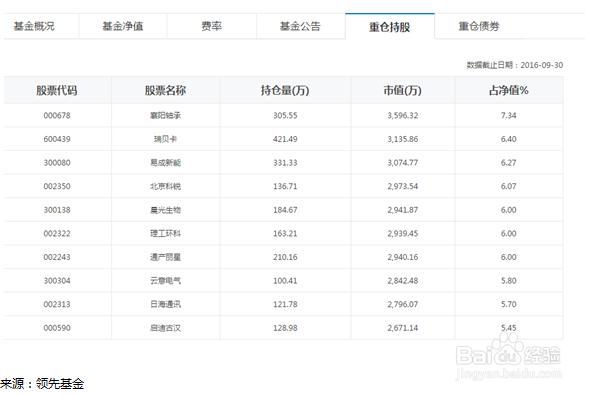594x395 pixels.
Task: Click the 市值(万) column header
Action: tap(402, 91)
